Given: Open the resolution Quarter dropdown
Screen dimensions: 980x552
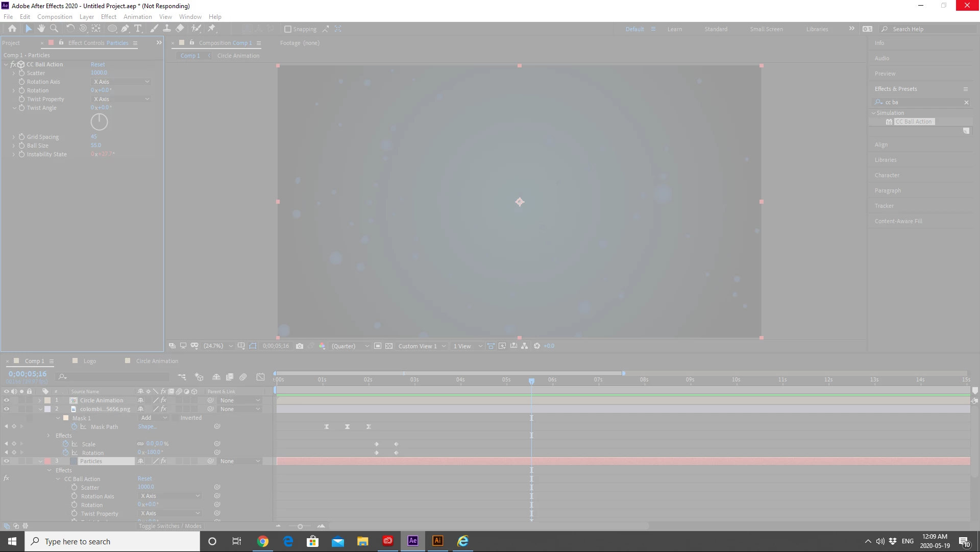Looking at the screenshot, I should [x=350, y=346].
